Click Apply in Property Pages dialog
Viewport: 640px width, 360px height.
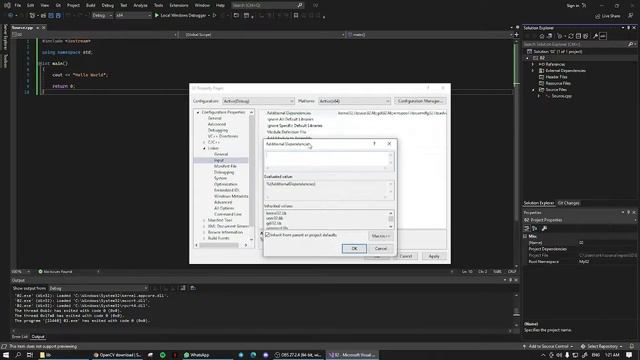pos(434,256)
